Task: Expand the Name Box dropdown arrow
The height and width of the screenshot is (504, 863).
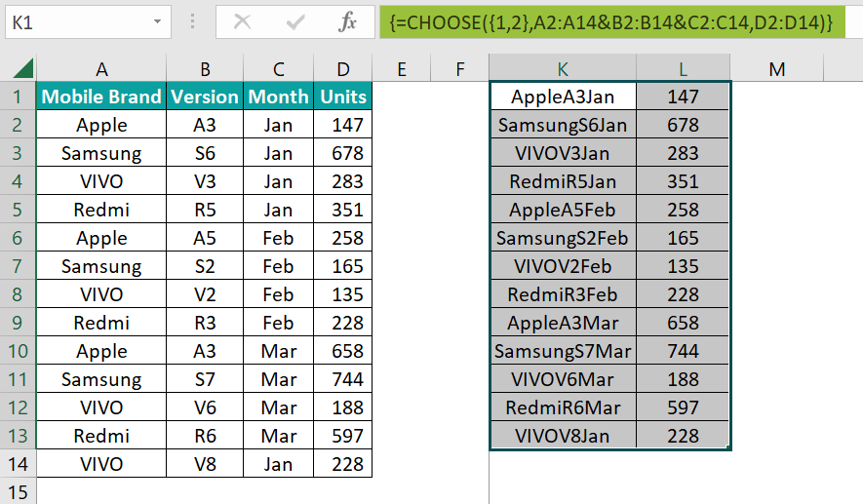Action: pyautogui.click(x=157, y=22)
